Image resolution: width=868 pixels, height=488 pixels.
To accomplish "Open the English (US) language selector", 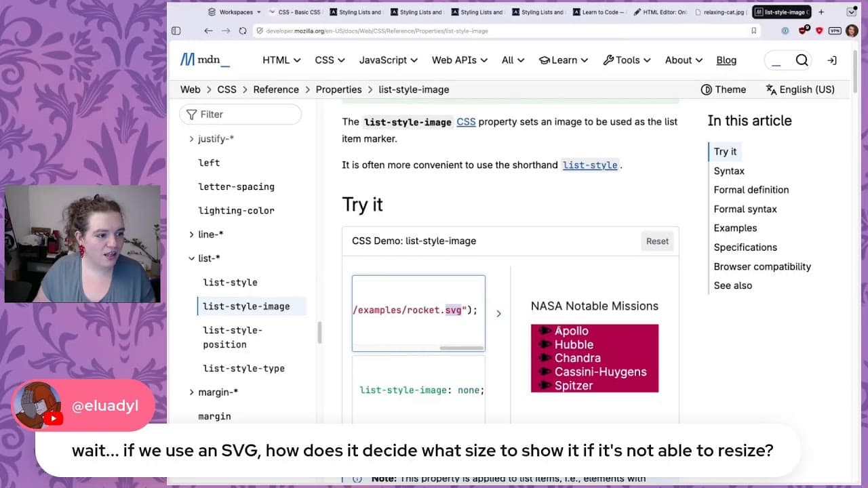I will 800,89.
